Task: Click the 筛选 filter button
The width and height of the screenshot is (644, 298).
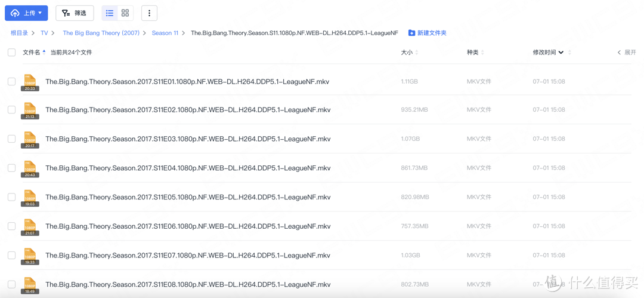Action: click(75, 13)
